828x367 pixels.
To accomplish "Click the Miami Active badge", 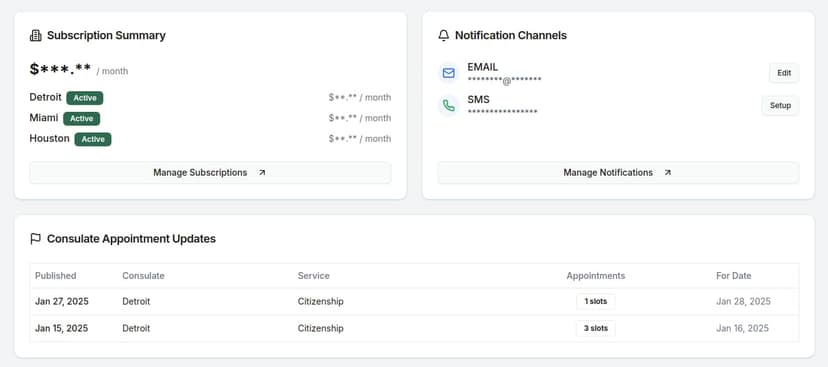I will pyautogui.click(x=81, y=118).
